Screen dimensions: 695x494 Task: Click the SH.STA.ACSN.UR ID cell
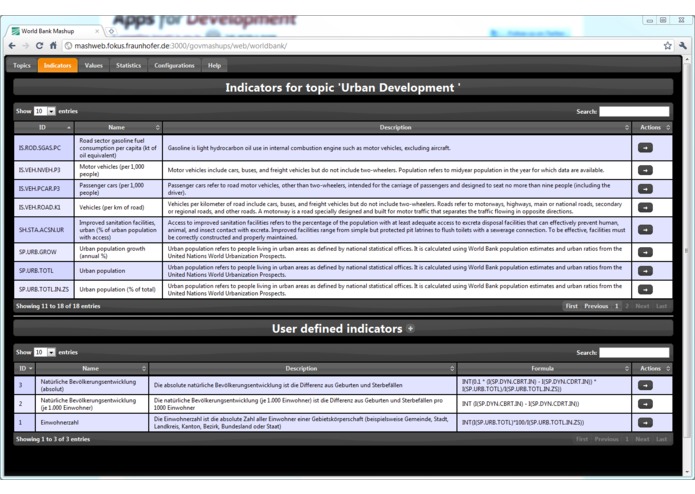coord(44,229)
